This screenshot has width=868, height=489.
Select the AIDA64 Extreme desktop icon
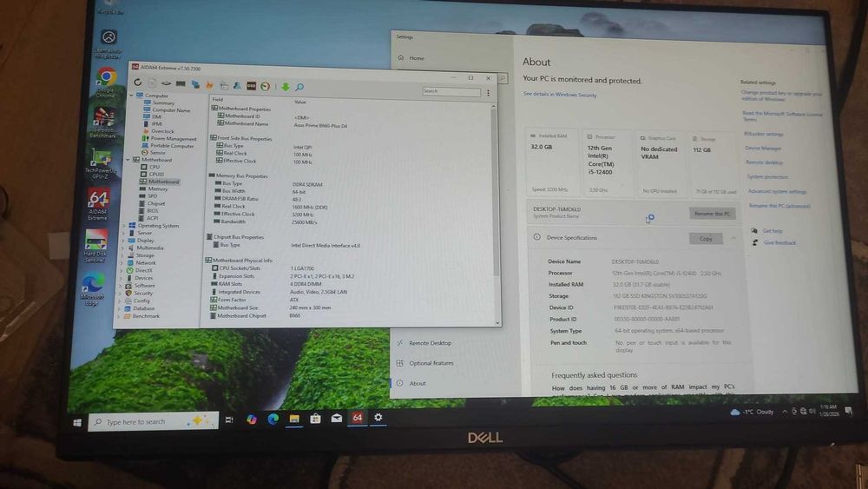[98, 204]
